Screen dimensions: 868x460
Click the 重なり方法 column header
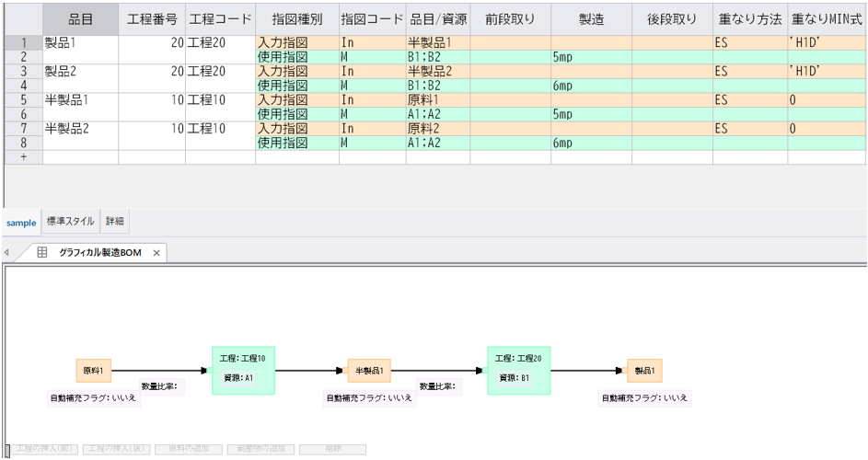pos(749,19)
